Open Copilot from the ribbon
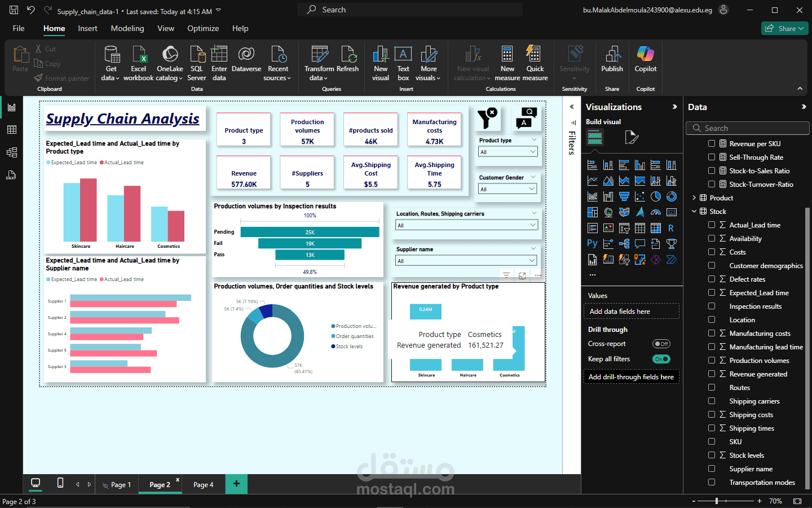This screenshot has height=508, width=812. tap(646, 59)
